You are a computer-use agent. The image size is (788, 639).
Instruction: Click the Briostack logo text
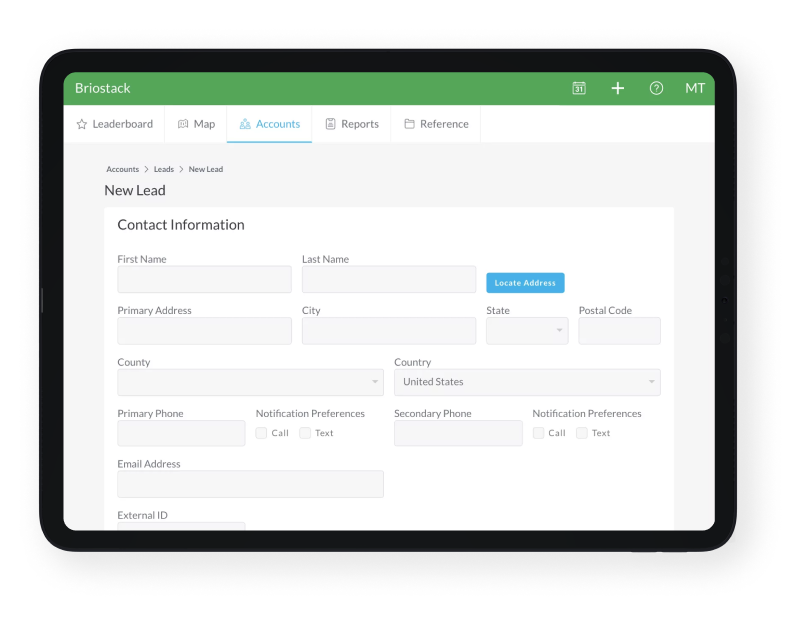click(x=103, y=88)
